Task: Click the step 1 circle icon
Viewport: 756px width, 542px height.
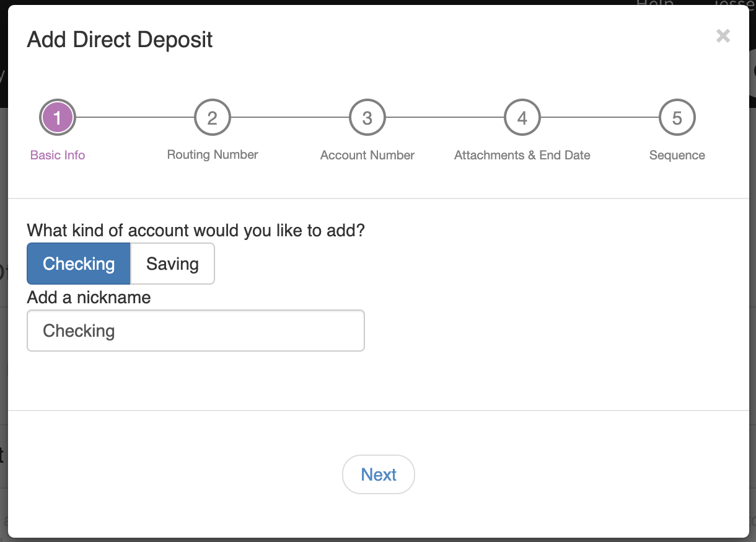Action: coord(58,118)
